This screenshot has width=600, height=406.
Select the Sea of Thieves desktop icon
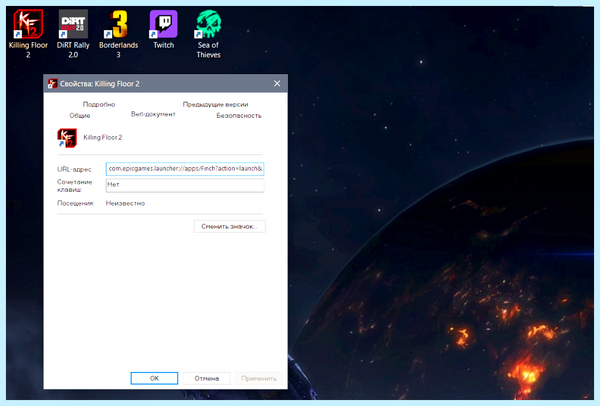[209, 34]
